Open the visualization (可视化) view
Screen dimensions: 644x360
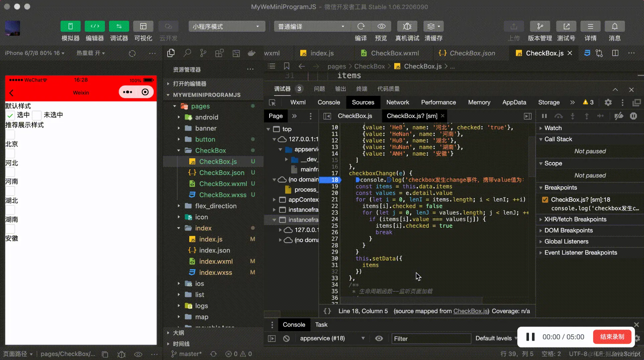tap(143, 26)
